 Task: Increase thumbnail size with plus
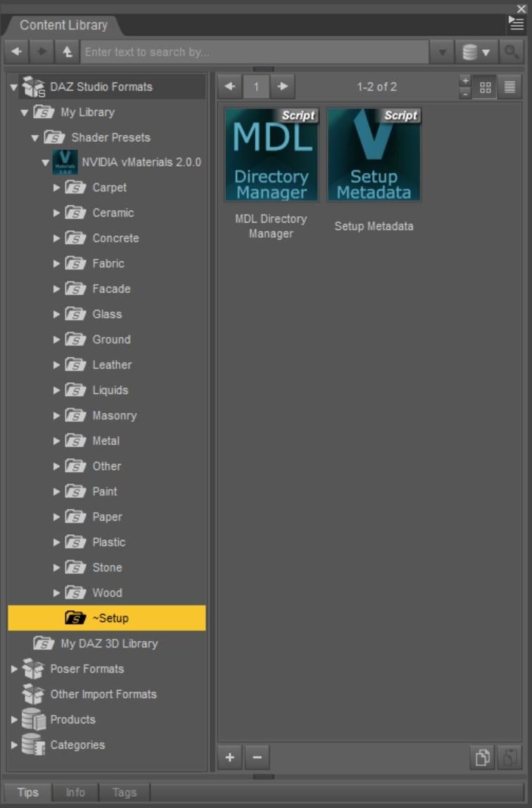pyautogui.click(x=465, y=80)
